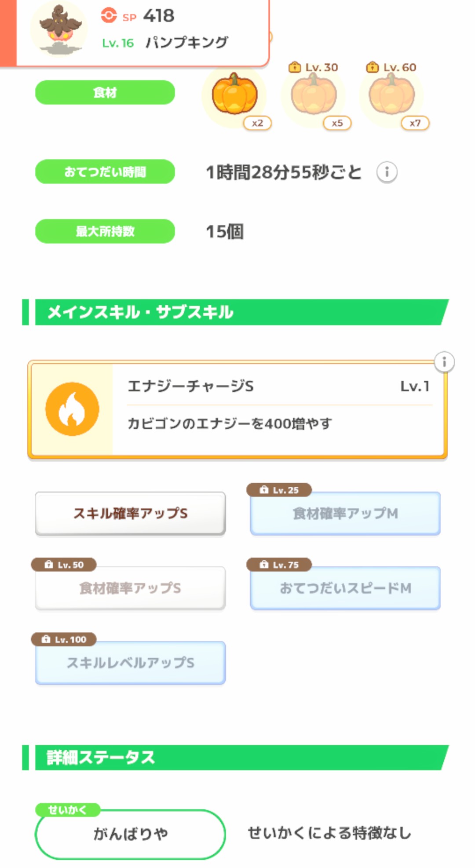The width and height of the screenshot is (475, 868).
Task: Tap the unlocked pumpkin ingredient icon
Action: click(x=234, y=95)
